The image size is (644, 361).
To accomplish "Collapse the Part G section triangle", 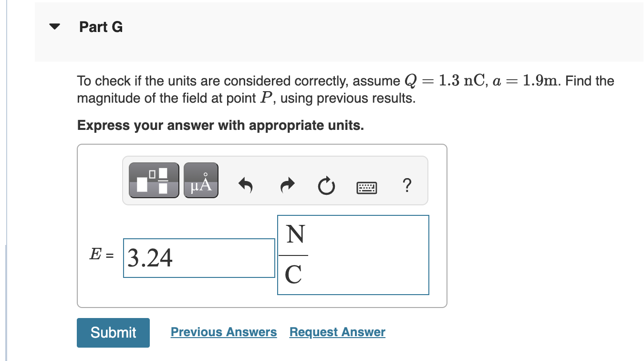I will click(x=54, y=26).
